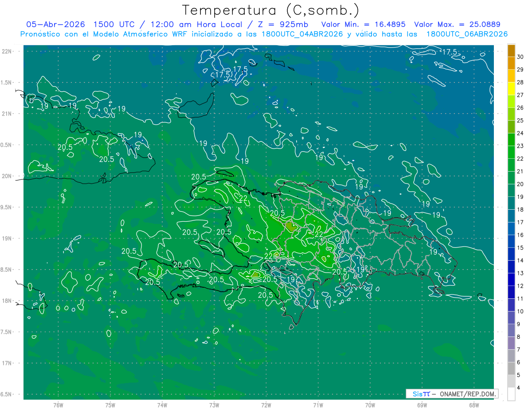This screenshot has width=532, height=411.
Task: Click the Valor Min. = 16.4895 text
Action: (364, 24)
